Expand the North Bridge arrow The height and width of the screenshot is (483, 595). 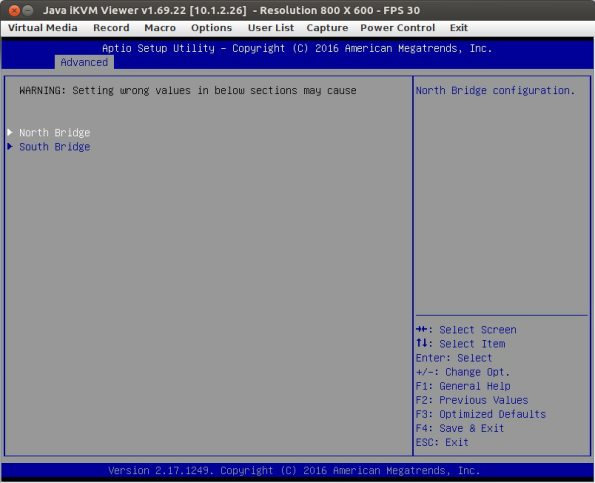click(10, 132)
